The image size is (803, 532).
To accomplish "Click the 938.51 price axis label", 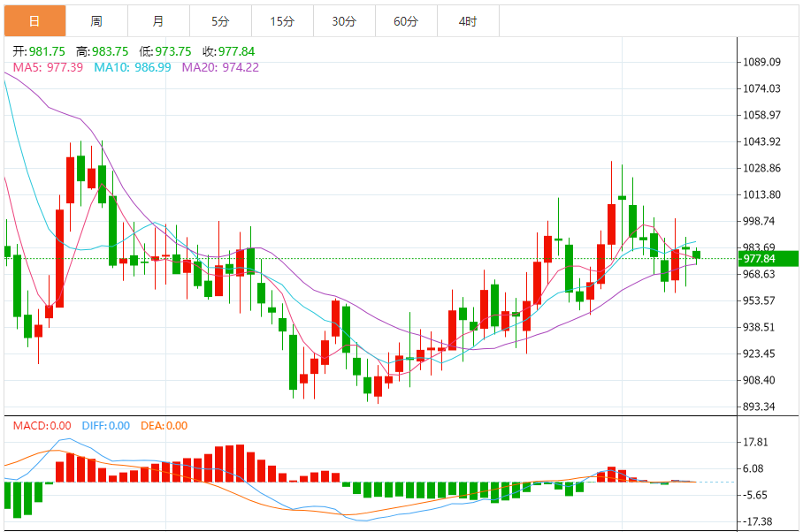I will pyautogui.click(x=759, y=327).
